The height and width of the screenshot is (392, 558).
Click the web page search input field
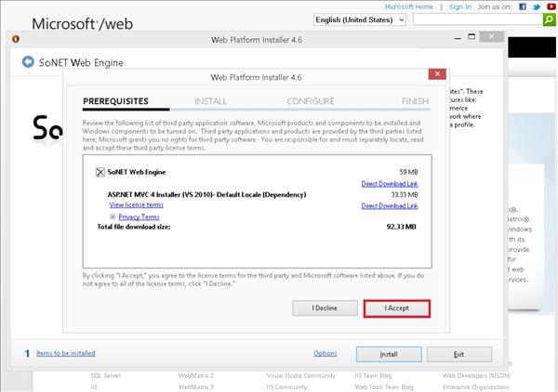pyautogui.click(x=478, y=20)
